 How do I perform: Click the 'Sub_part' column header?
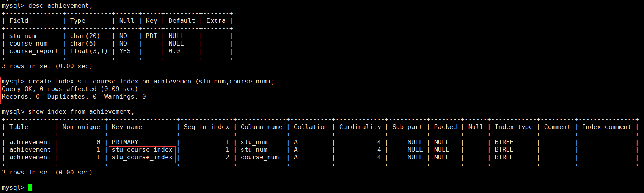click(407, 127)
